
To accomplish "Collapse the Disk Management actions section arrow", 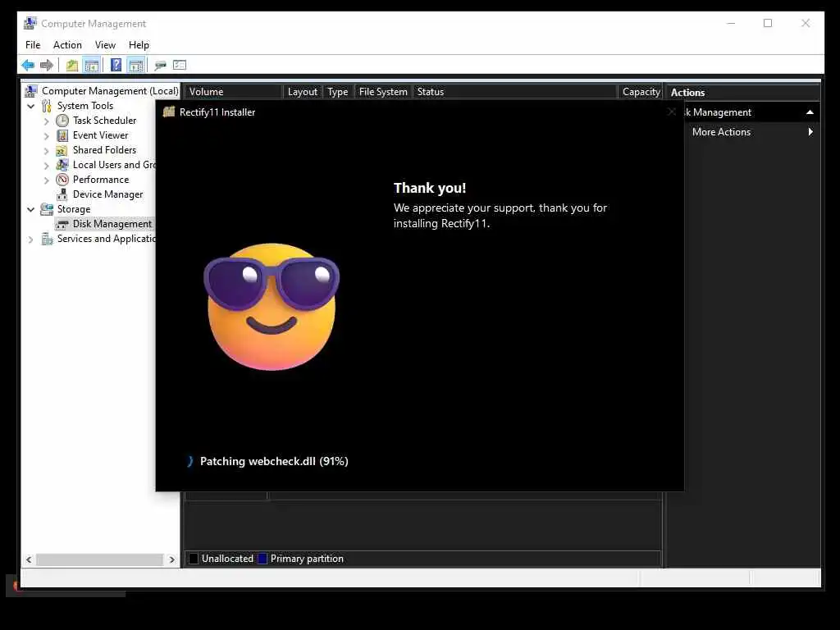I will pos(810,112).
